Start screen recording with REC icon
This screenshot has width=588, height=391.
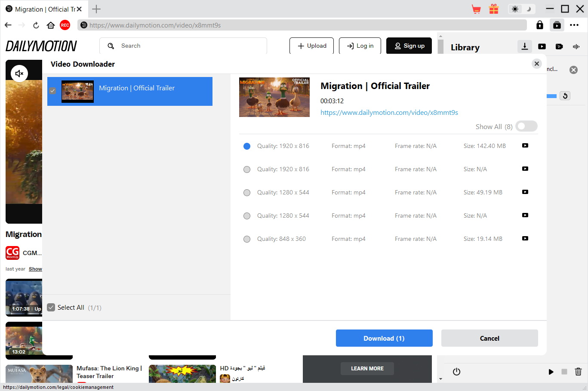65,25
